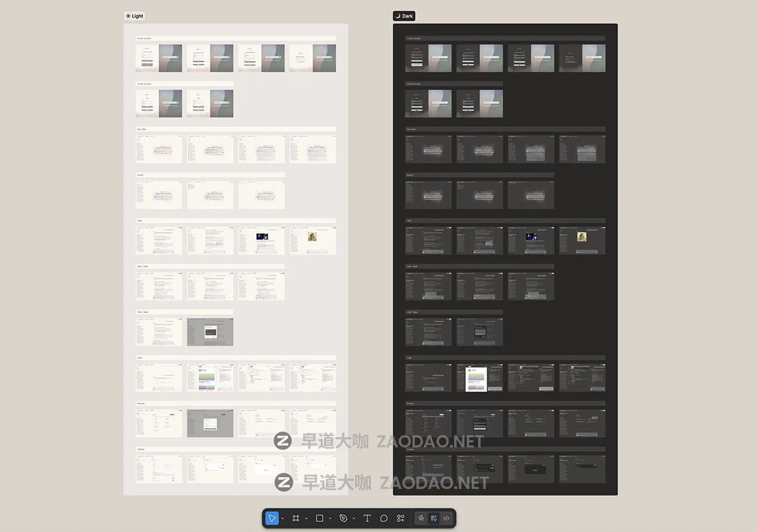Switch to Draw mode
Screen dimensions: 758x532
click(x=420, y=518)
